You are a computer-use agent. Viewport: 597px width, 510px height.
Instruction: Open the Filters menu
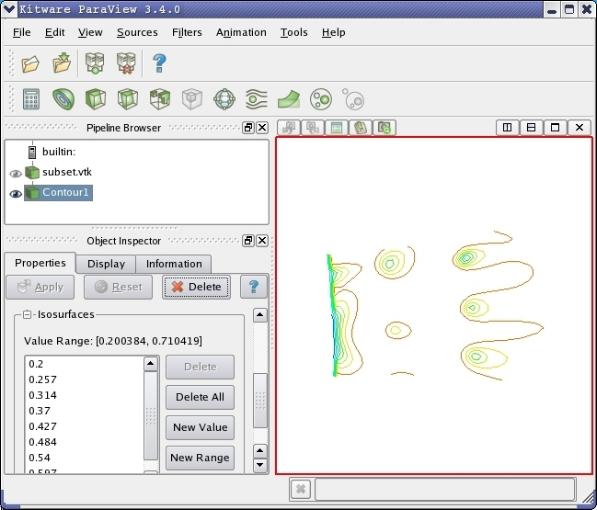[x=187, y=32]
